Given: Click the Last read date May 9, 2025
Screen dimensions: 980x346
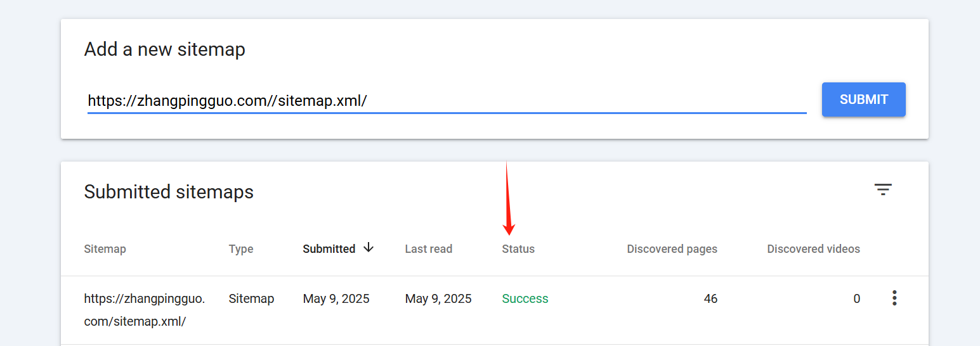Looking at the screenshot, I should tap(438, 298).
